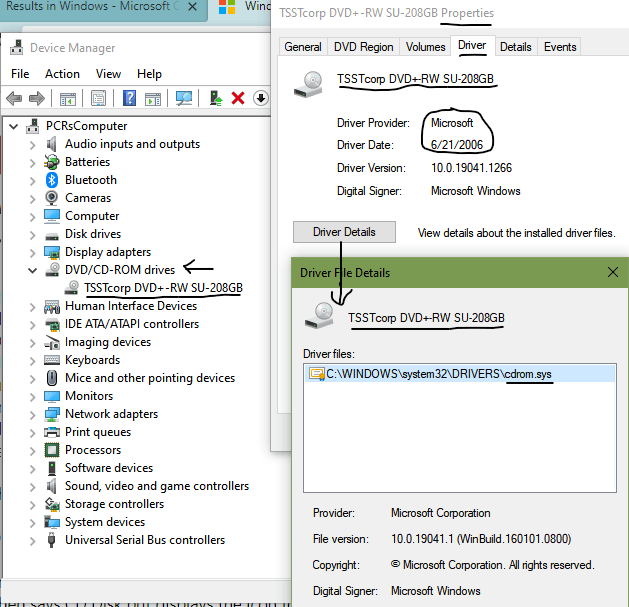
Task: Switch to the DVD Region tab
Action: pyautogui.click(x=363, y=47)
